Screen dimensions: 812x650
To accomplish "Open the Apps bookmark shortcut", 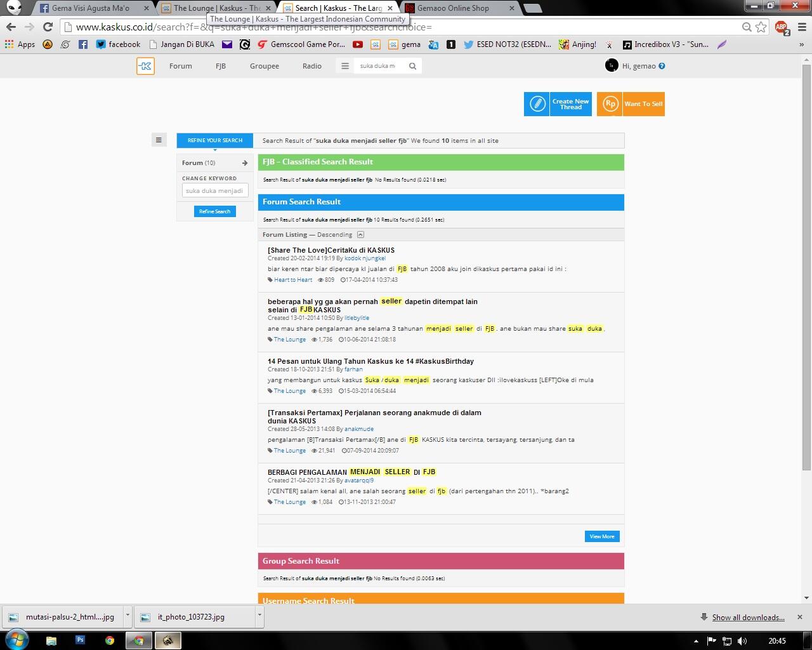I will (20, 44).
